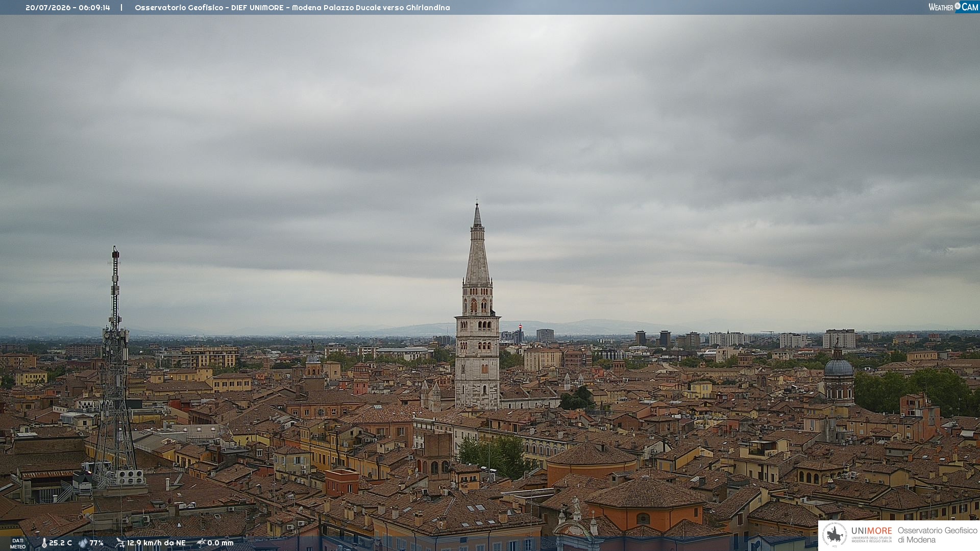
Task: Click the wind vane icon
Action: [120, 543]
